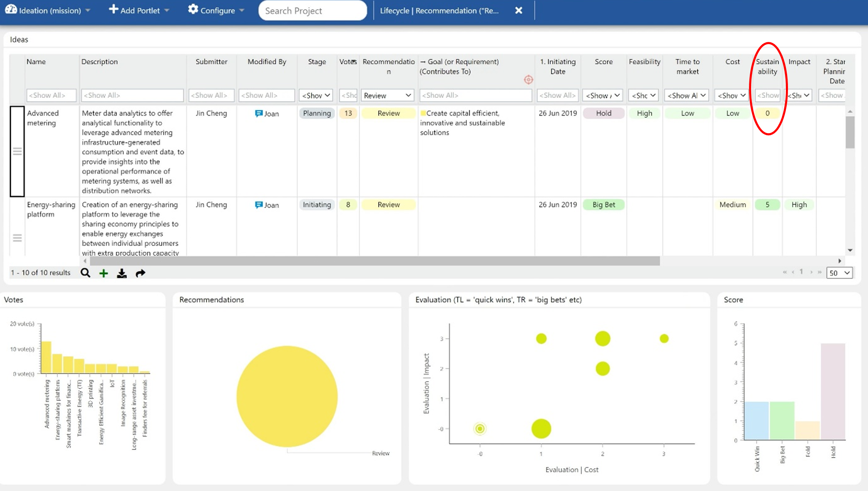
Task: Open the Add Portlet menu
Action: tap(139, 10)
